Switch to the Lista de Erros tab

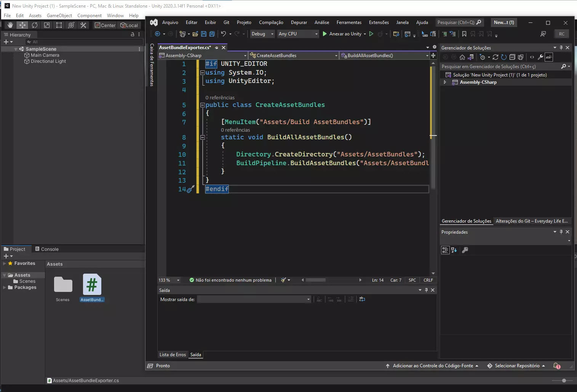pyautogui.click(x=173, y=355)
